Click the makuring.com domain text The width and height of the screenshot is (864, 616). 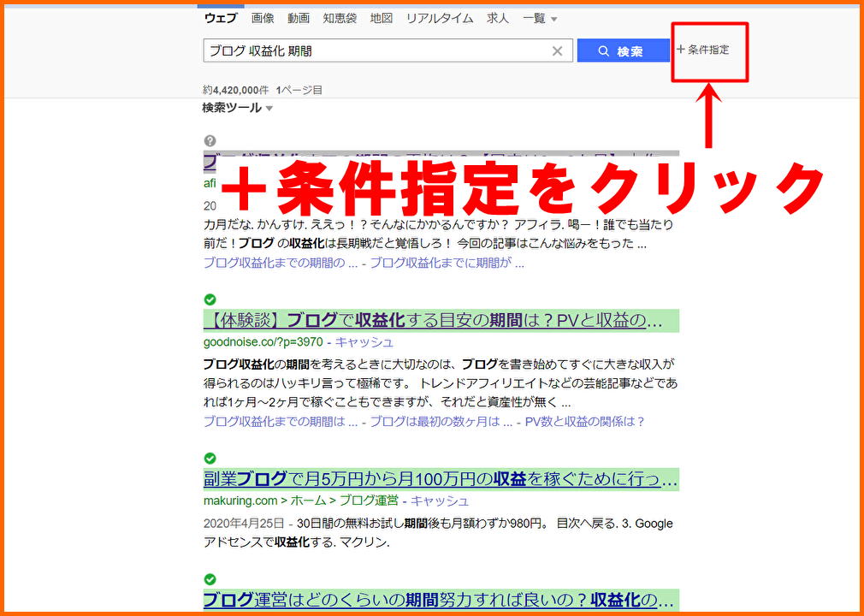pos(240,500)
